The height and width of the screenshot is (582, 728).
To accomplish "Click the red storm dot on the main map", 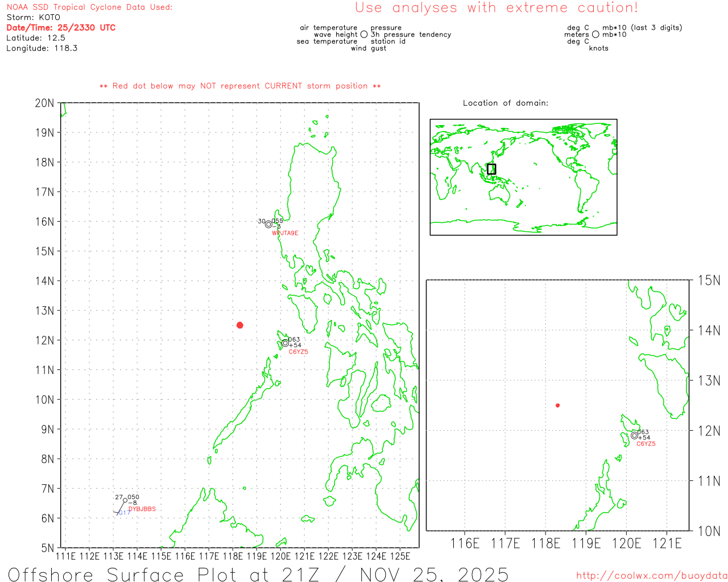I will point(240,325).
